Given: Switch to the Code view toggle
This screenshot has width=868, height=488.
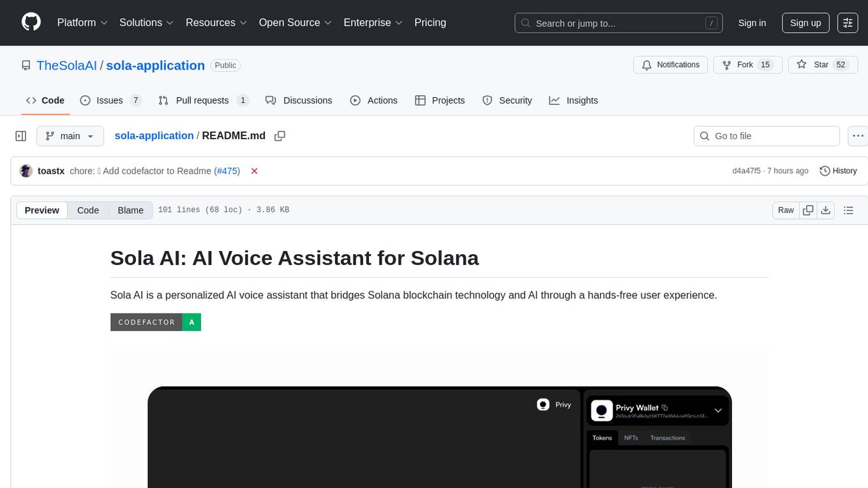Looking at the screenshot, I should click(88, 210).
